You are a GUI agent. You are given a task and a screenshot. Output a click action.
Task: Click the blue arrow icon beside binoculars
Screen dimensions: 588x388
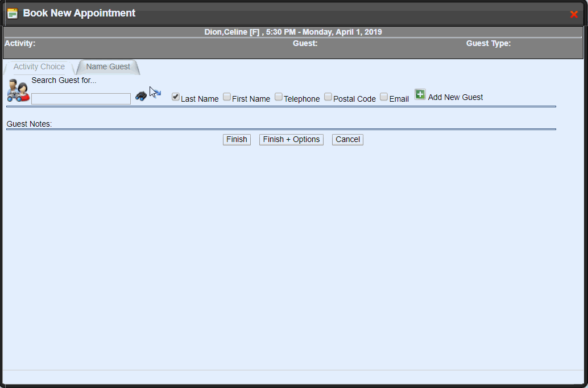(157, 93)
